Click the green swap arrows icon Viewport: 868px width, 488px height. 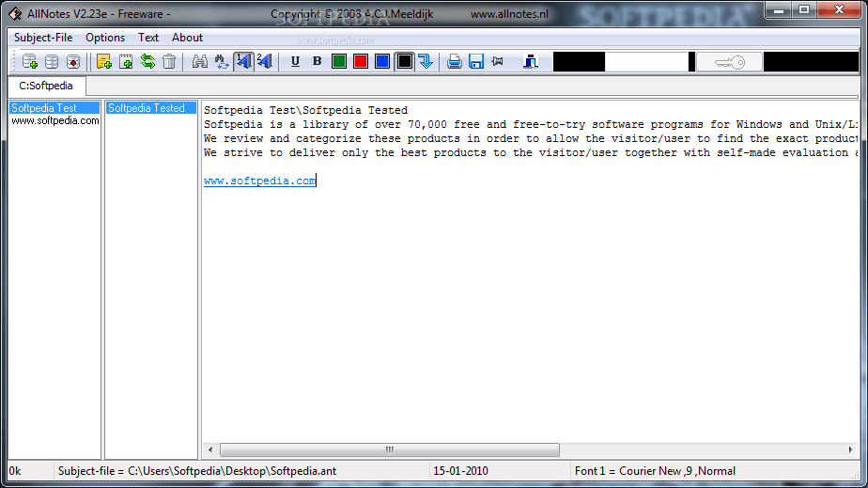[147, 61]
